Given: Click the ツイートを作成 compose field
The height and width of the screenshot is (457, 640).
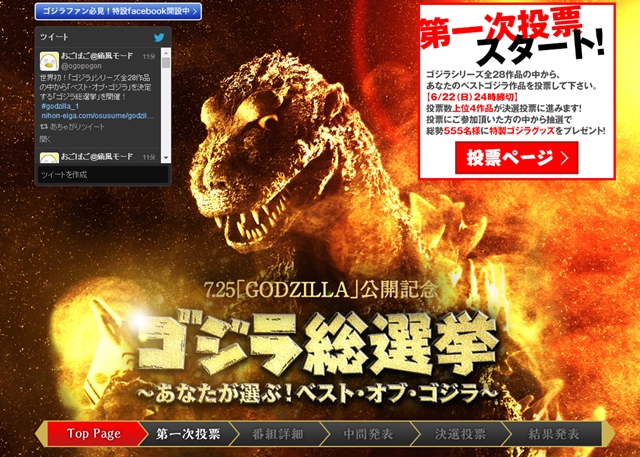Looking at the screenshot, I should 103,175.
